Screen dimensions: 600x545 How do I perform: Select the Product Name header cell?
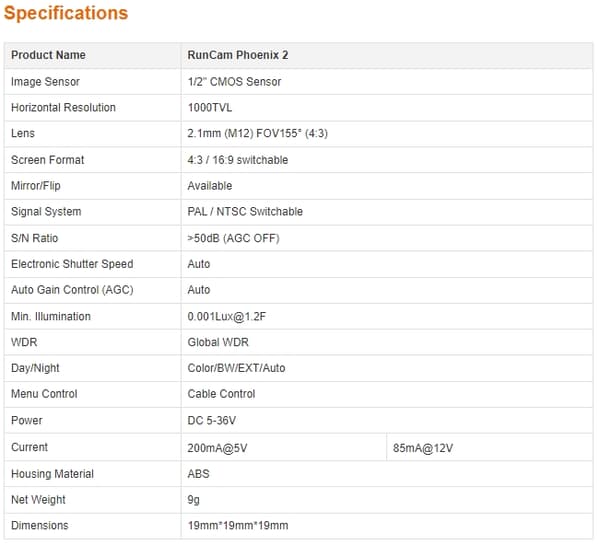(93, 55)
